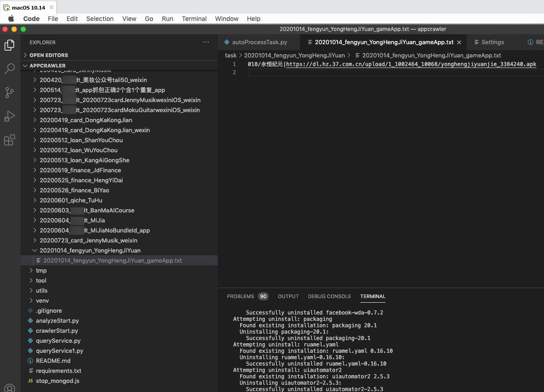The height and width of the screenshot is (392, 544).
Task: Show the DEBUG CONSOLE panel
Action: (x=329, y=296)
